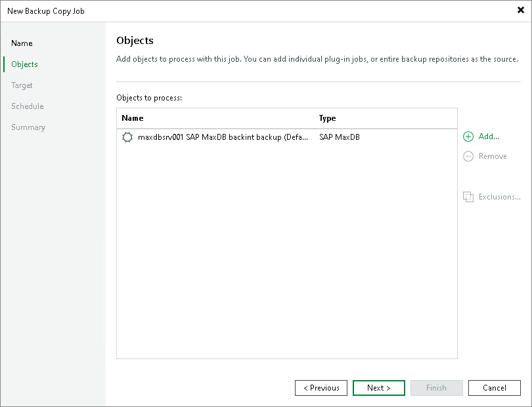Open the Target step
The image size is (532, 407).
click(x=22, y=85)
